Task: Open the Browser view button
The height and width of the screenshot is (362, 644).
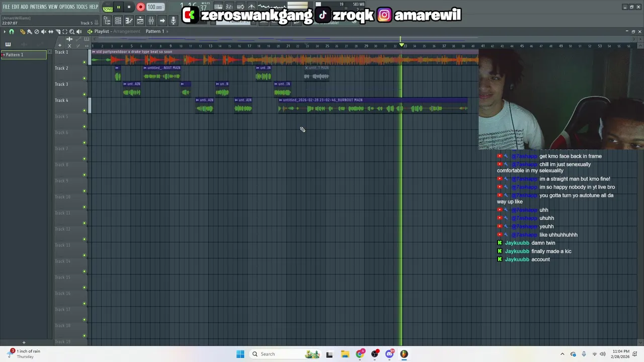Action: click(107, 21)
